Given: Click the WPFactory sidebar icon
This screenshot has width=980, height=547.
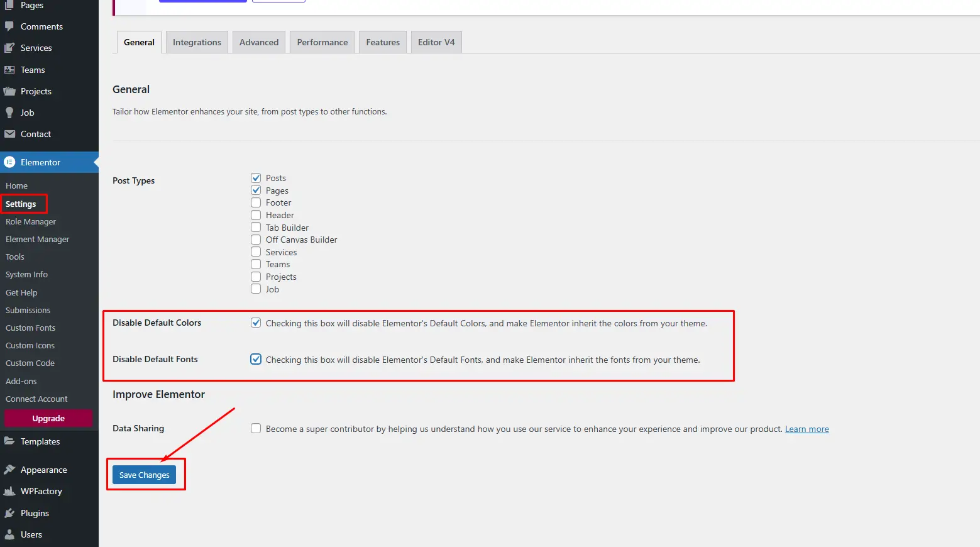Looking at the screenshot, I should click(x=9, y=491).
